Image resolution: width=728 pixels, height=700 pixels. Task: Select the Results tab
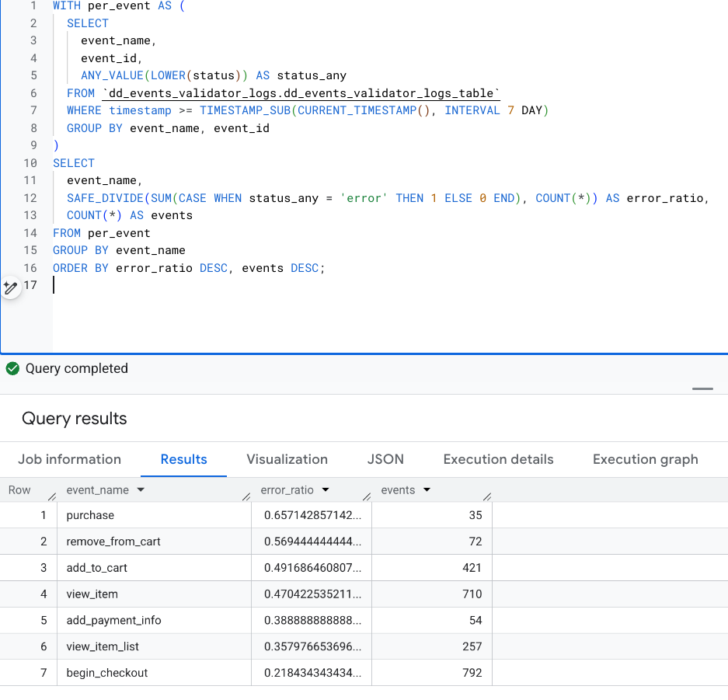click(x=184, y=459)
